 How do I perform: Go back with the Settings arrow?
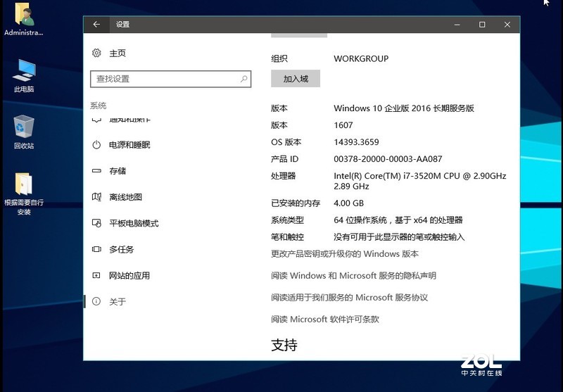coord(96,25)
